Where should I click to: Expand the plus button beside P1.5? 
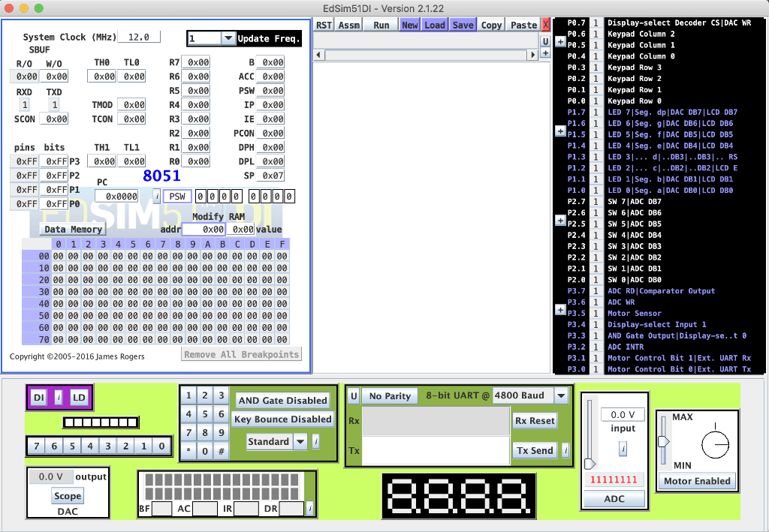(x=560, y=131)
